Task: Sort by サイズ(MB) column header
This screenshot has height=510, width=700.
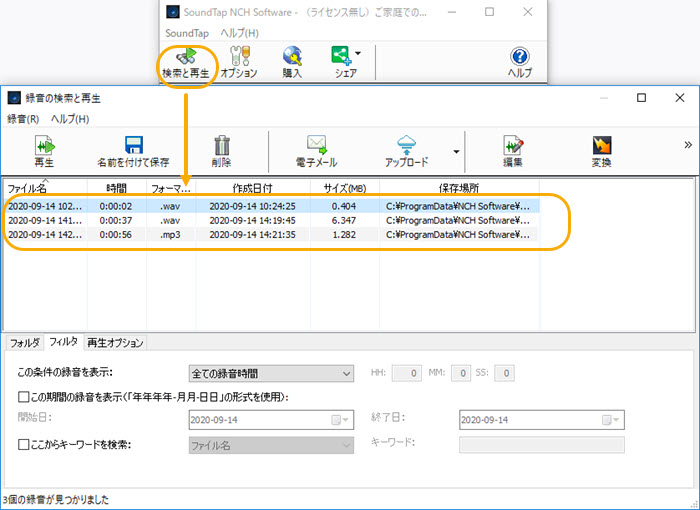Action: (345, 188)
